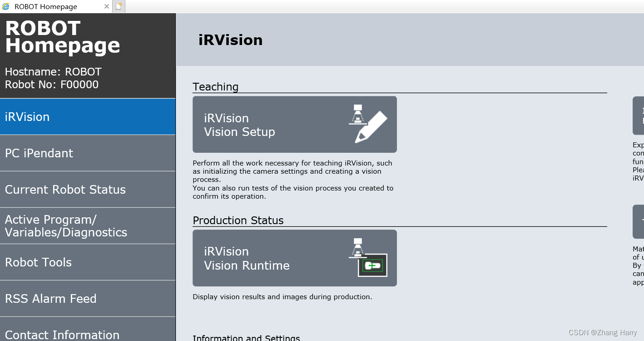Click the Internet Explorer tab favicon
The width and height of the screenshot is (644, 341).
6,6
